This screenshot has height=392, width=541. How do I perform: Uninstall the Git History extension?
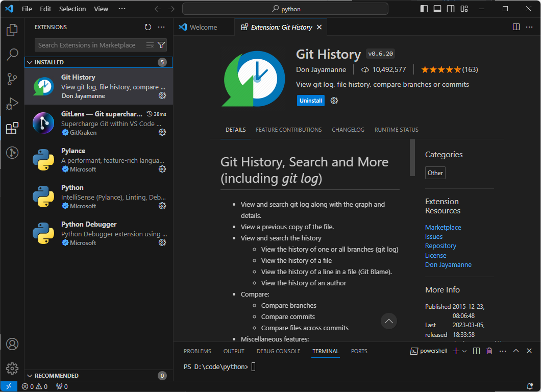pyautogui.click(x=310, y=101)
